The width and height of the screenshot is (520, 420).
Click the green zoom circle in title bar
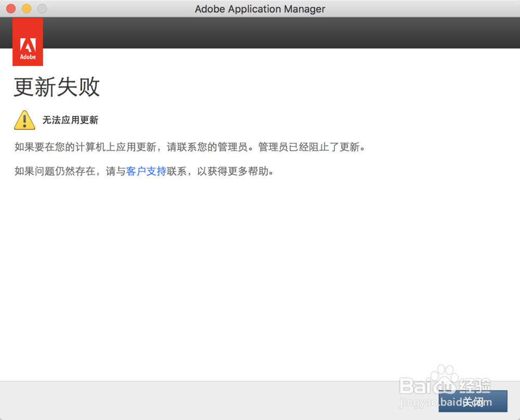[43, 8]
